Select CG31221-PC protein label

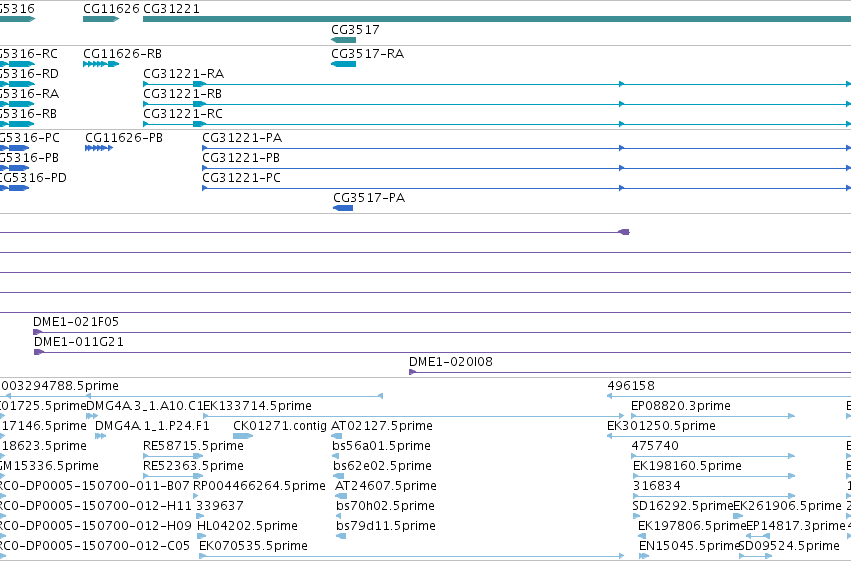(x=242, y=178)
